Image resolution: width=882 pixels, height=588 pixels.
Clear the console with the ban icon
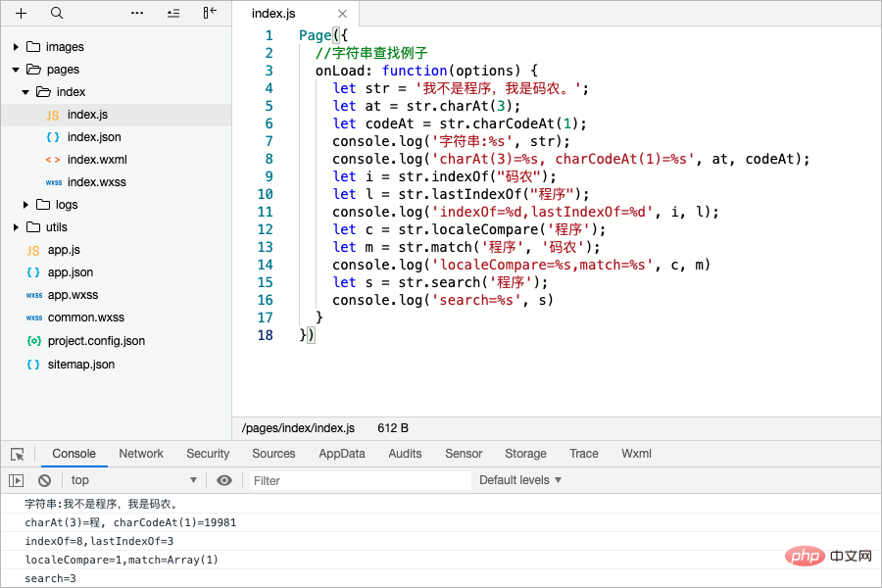[44, 480]
